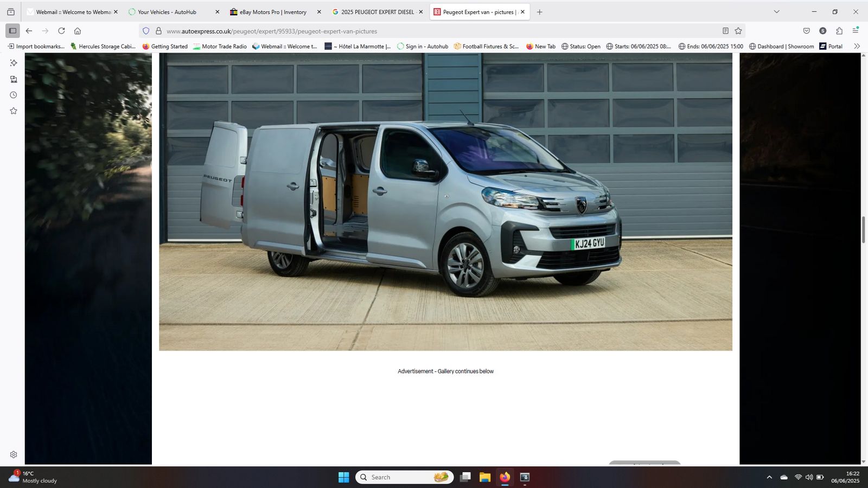Open the Extensions puzzle icon

839,31
